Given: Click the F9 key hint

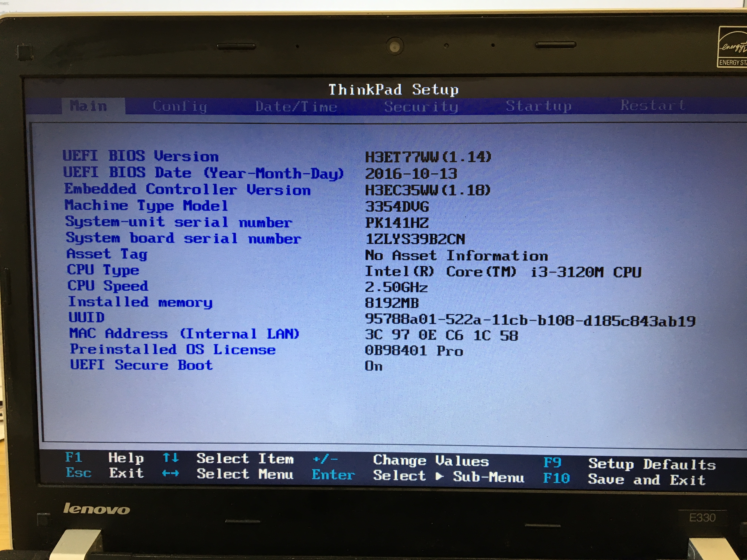Looking at the screenshot, I should tap(552, 462).
